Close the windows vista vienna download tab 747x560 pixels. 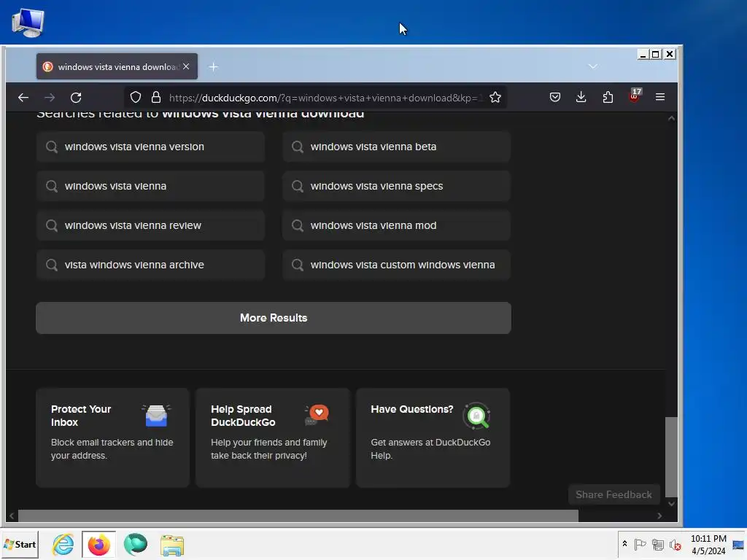[186, 66]
